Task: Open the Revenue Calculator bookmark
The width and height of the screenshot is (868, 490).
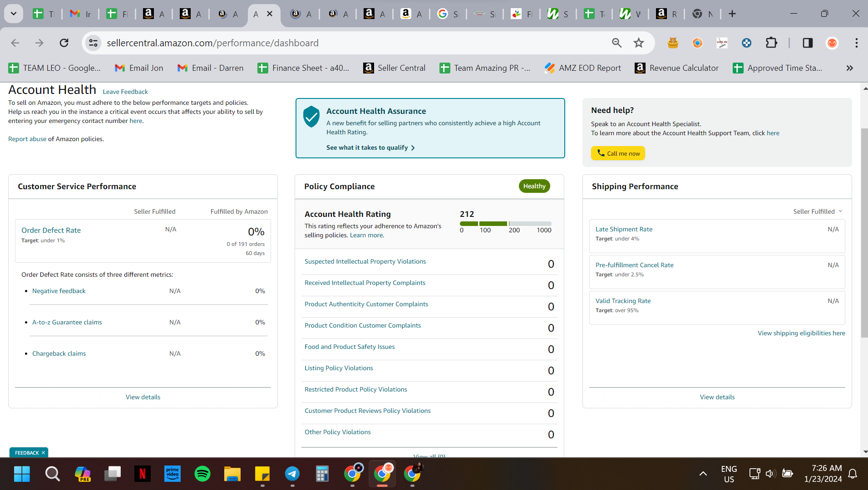Action: (676, 68)
